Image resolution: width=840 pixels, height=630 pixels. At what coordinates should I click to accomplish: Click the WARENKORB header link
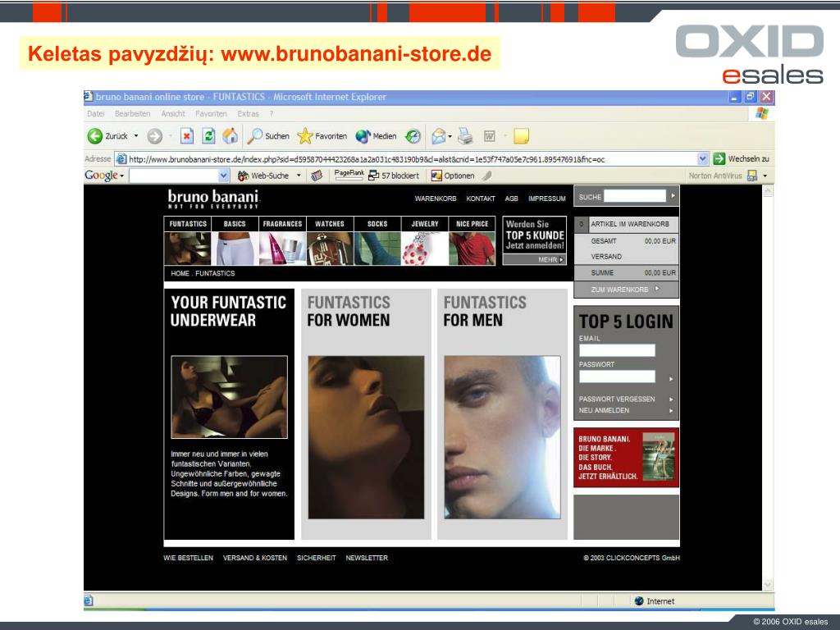point(436,199)
